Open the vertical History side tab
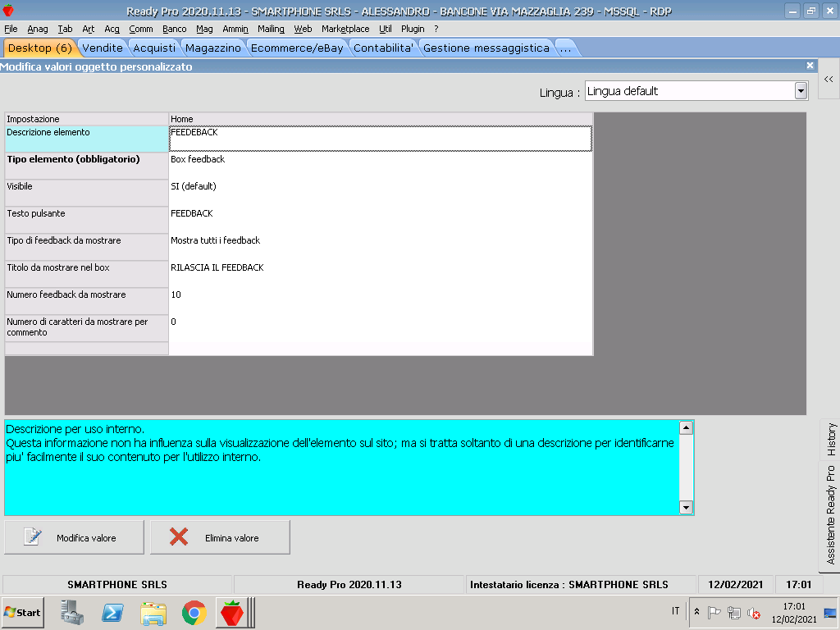The image size is (840, 630). point(830,440)
